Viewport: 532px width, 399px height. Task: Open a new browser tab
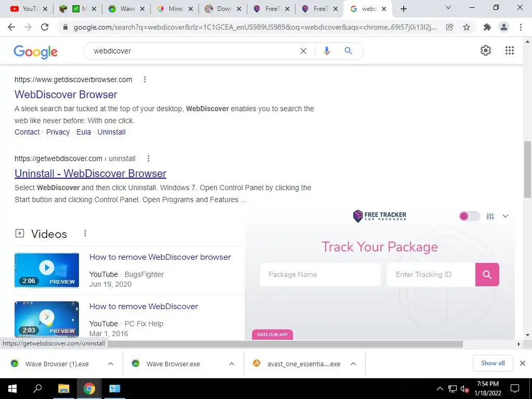point(403,9)
